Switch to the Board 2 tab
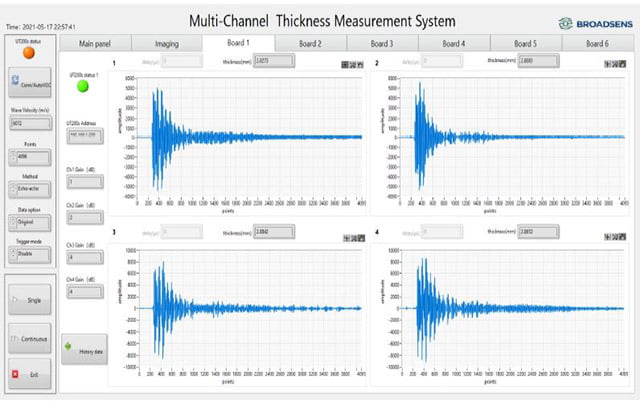This screenshot has width=640, height=404. (x=310, y=44)
